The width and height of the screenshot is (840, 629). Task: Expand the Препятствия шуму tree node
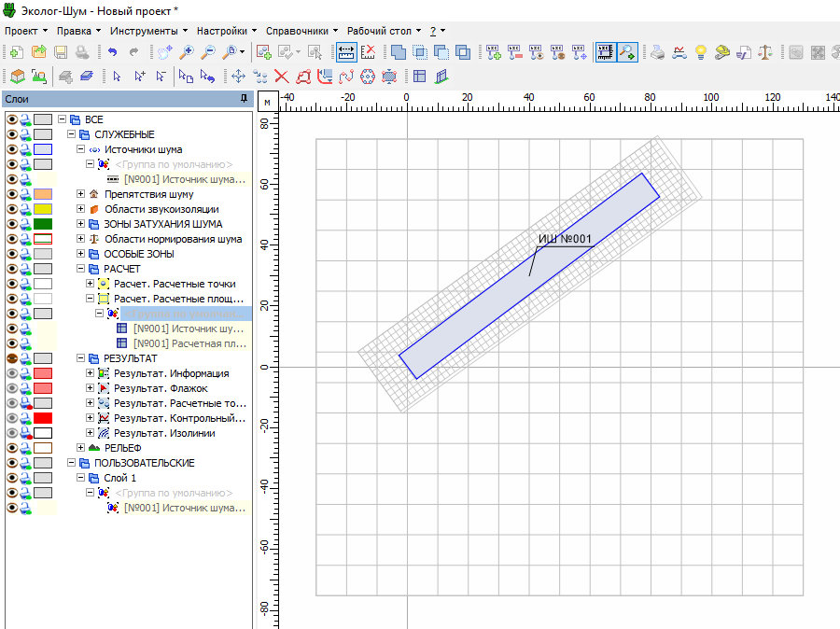click(x=81, y=194)
